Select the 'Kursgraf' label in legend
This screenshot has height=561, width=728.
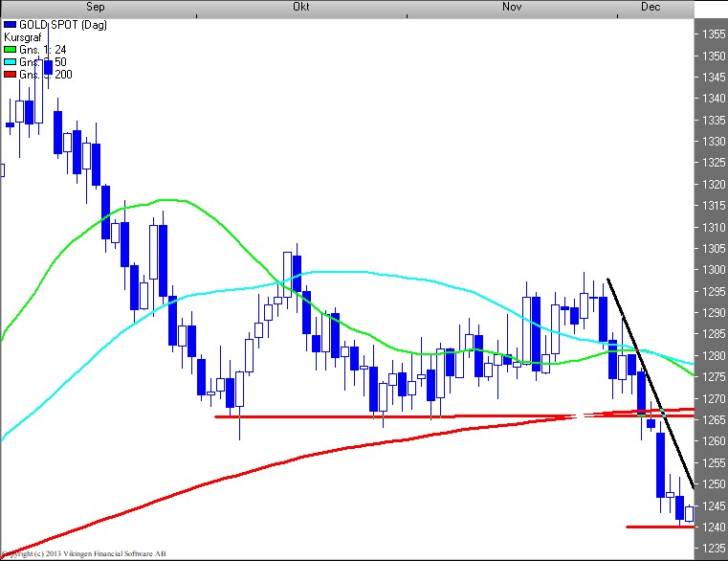23,37
